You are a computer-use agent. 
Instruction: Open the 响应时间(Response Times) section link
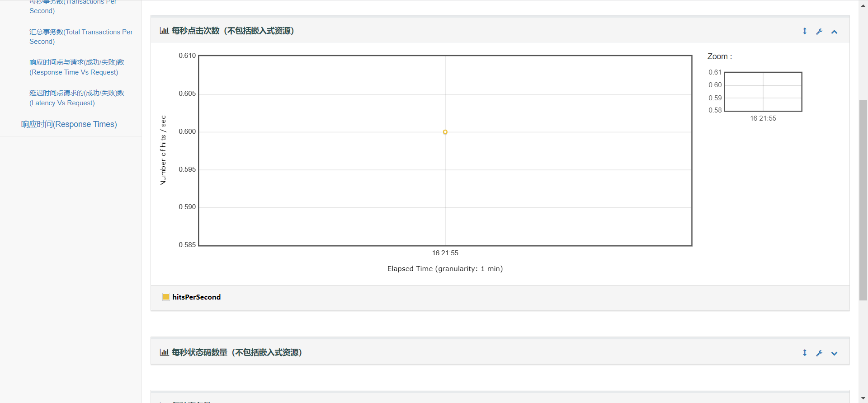pos(69,124)
